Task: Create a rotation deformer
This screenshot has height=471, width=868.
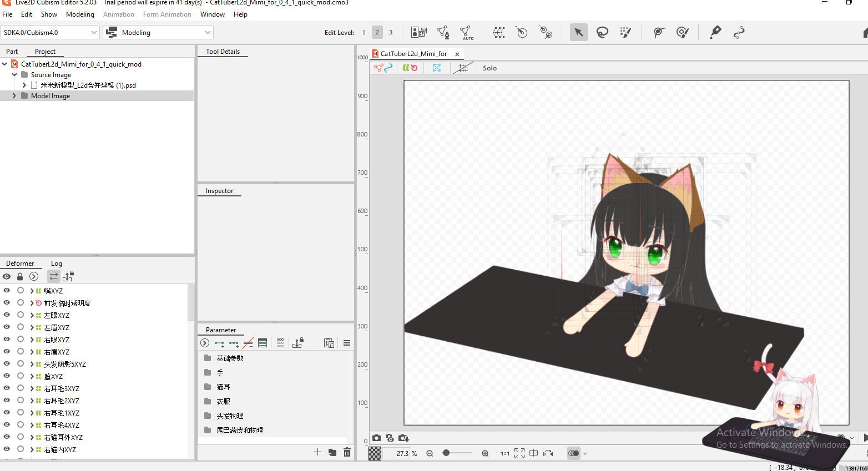Action: click(x=522, y=32)
